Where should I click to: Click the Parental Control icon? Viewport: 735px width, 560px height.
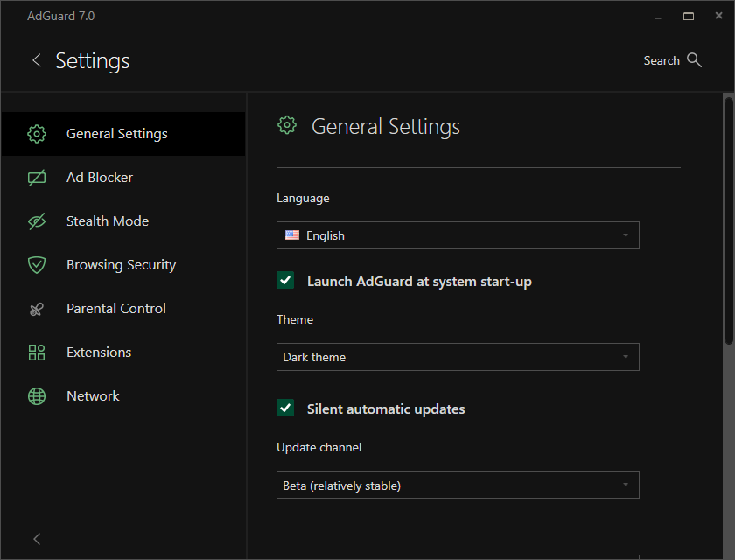(37, 309)
